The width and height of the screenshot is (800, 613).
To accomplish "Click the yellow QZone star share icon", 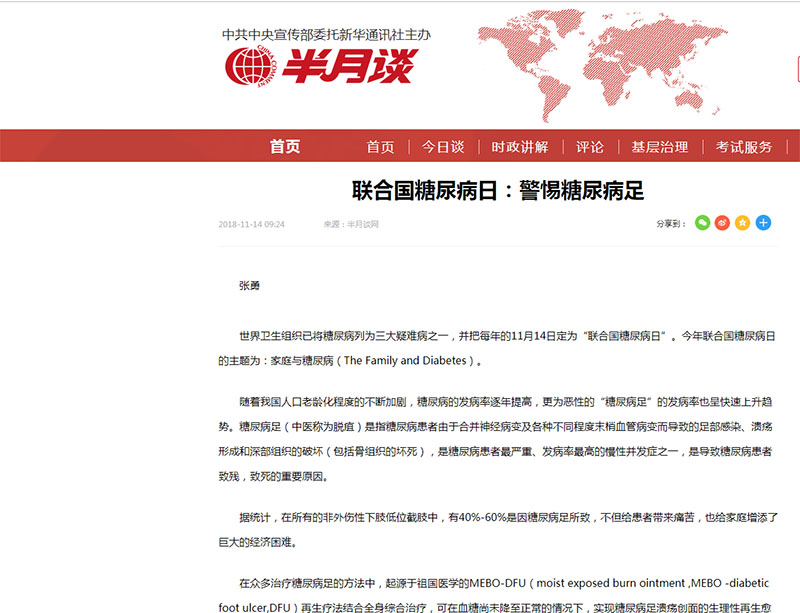I will [x=743, y=222].
